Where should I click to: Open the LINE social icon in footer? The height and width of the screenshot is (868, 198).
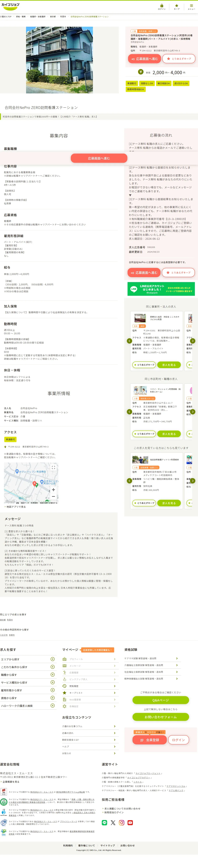point(104,823)
